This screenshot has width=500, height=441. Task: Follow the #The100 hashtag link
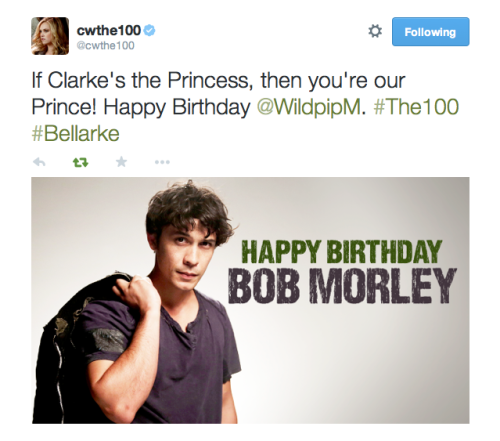(416, 107)
